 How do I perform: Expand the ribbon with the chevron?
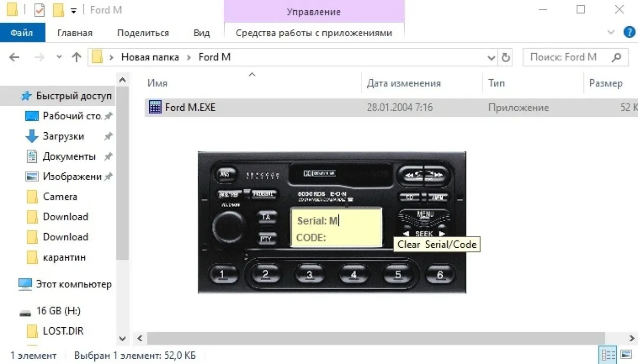[610, 32]
